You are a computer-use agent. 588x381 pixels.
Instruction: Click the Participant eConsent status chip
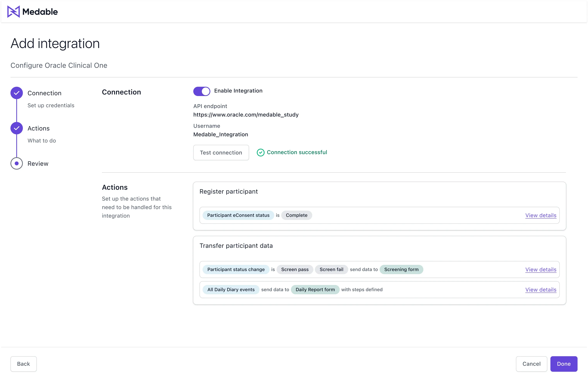click(x=238, y=215)
